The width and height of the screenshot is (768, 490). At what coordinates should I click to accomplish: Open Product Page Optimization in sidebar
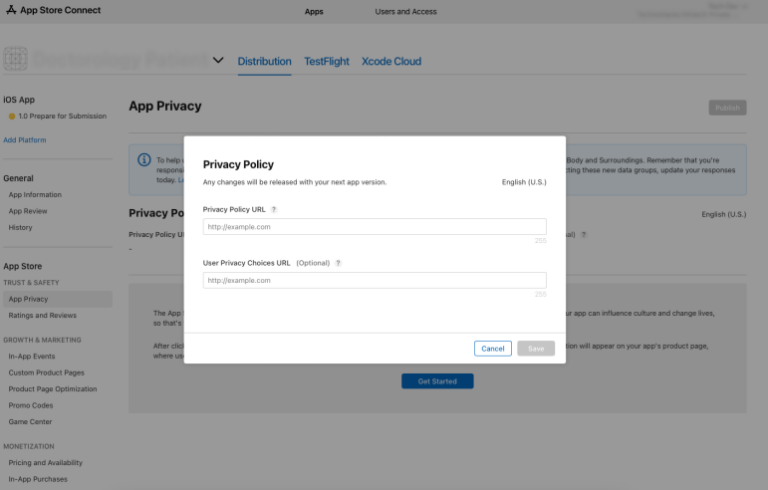click(53, 389)
